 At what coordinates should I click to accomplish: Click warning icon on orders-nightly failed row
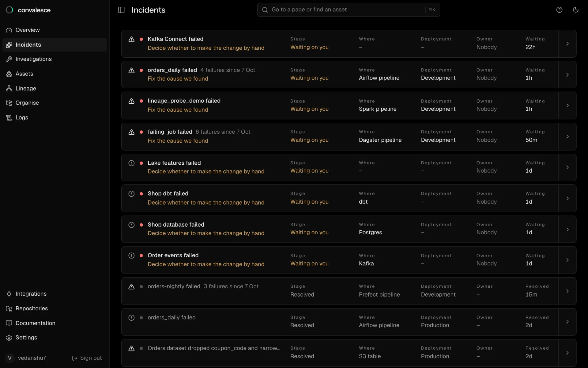point(131,287)
